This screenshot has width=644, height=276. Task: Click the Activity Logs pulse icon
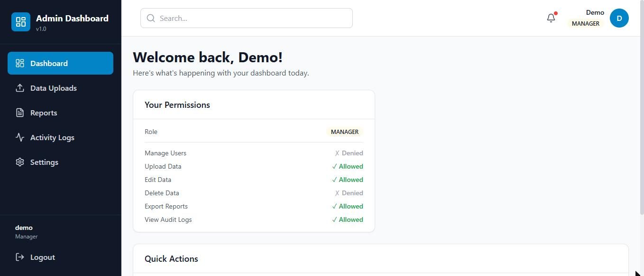[20, 137]
